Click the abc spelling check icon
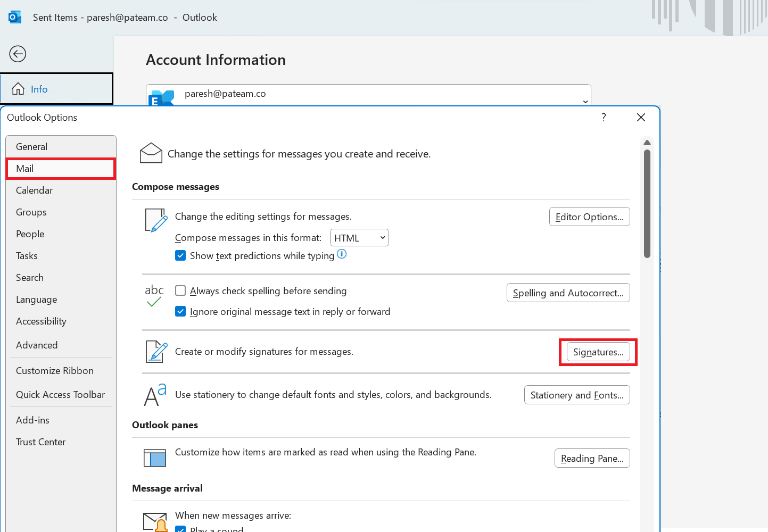 (x=154, y=296)
